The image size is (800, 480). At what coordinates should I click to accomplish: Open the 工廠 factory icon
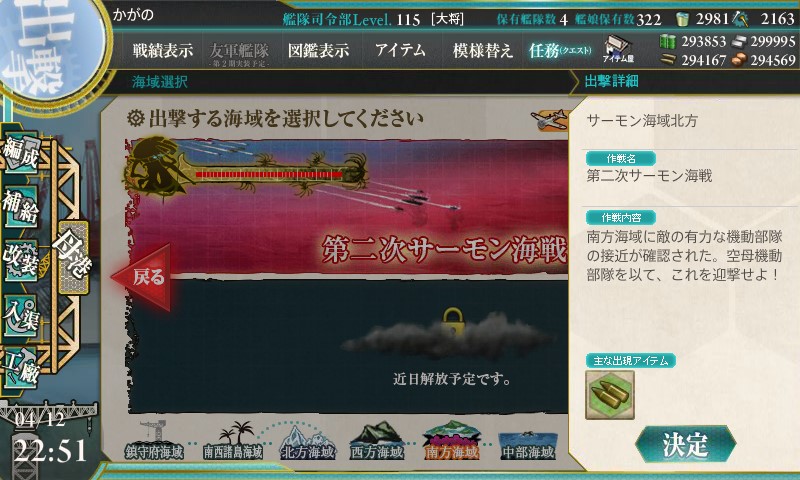coord(21,368)
